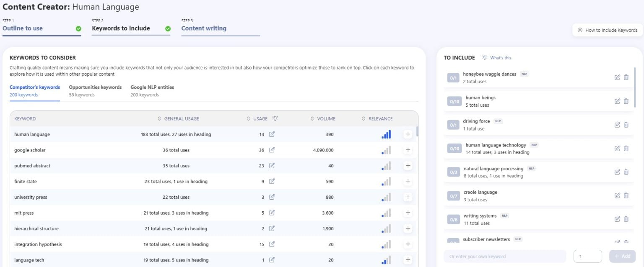Add human language using its plus icon
Viewport: 644px width, 267px height.
tap(407, 134)
